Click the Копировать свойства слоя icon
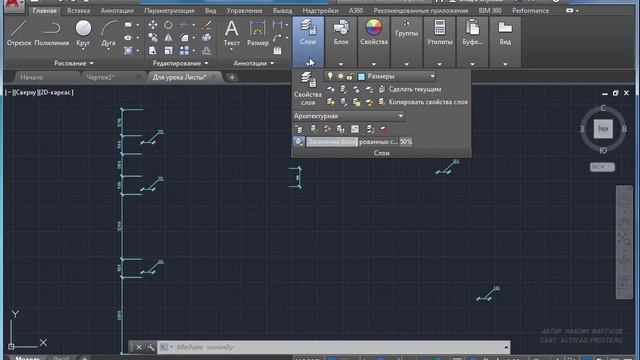 382,102
